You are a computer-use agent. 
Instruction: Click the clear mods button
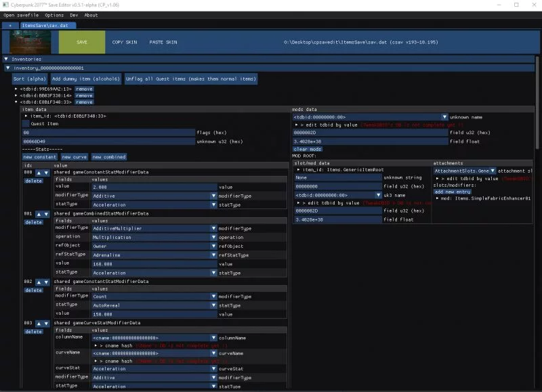[308, 149]
